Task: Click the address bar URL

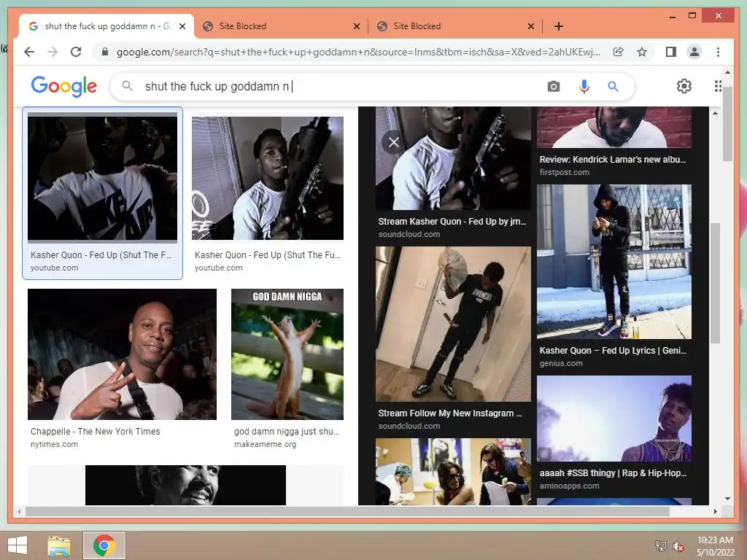Action: point(358,52)
